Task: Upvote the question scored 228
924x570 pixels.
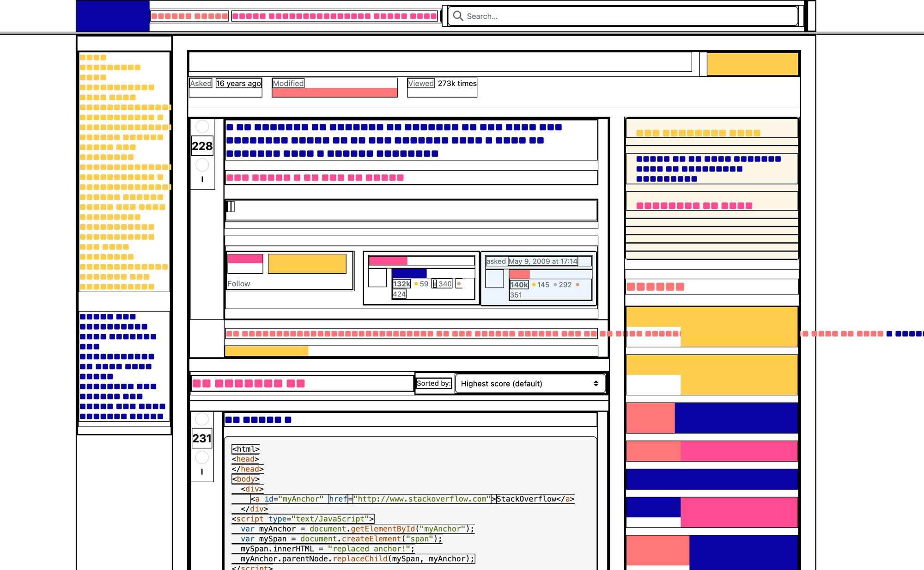Action: [x=202, y=126]
